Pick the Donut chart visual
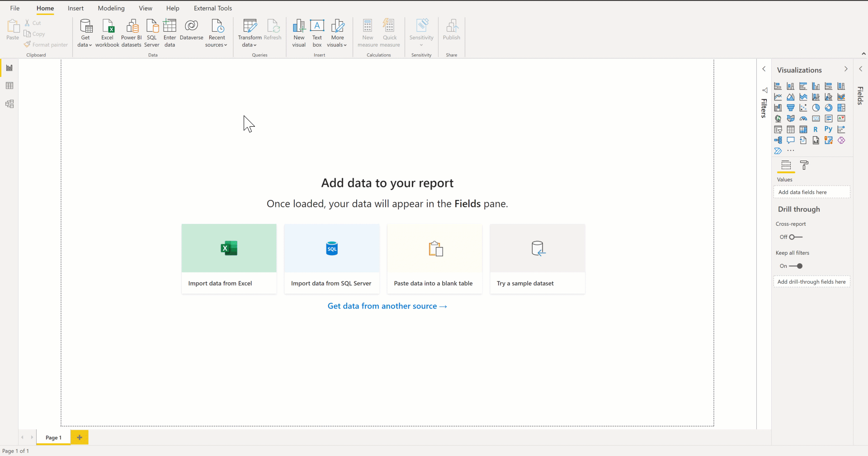 pyautogui.click(x=828, y=108)
